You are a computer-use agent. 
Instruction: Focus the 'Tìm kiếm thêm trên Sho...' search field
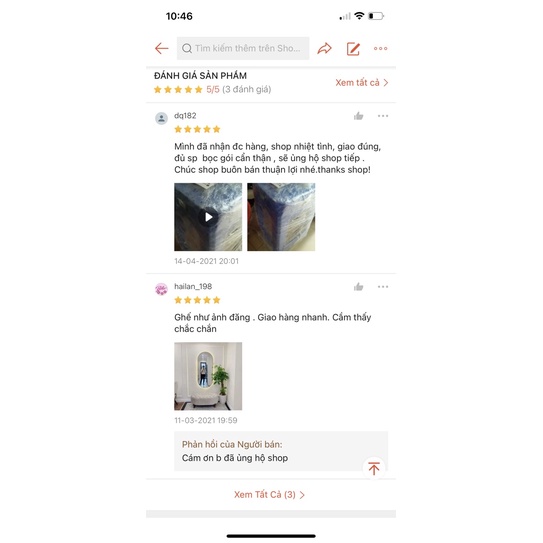point(243,48)
